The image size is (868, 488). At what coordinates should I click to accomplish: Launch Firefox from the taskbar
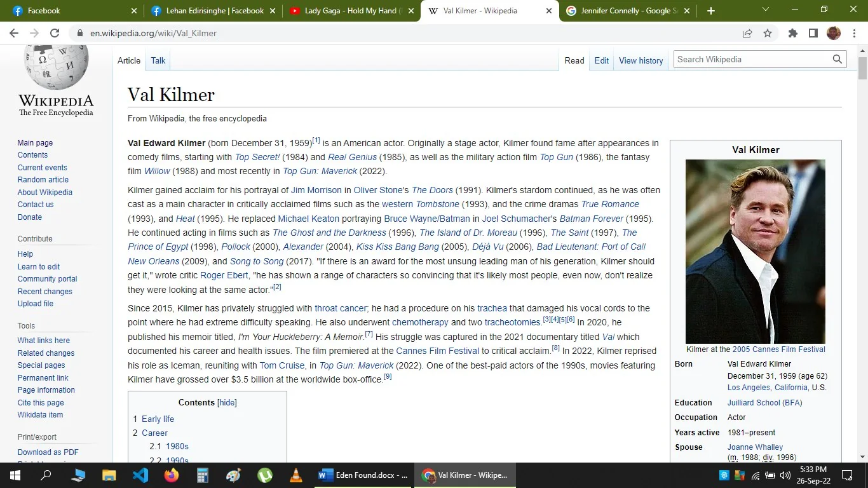pos(172,475)
